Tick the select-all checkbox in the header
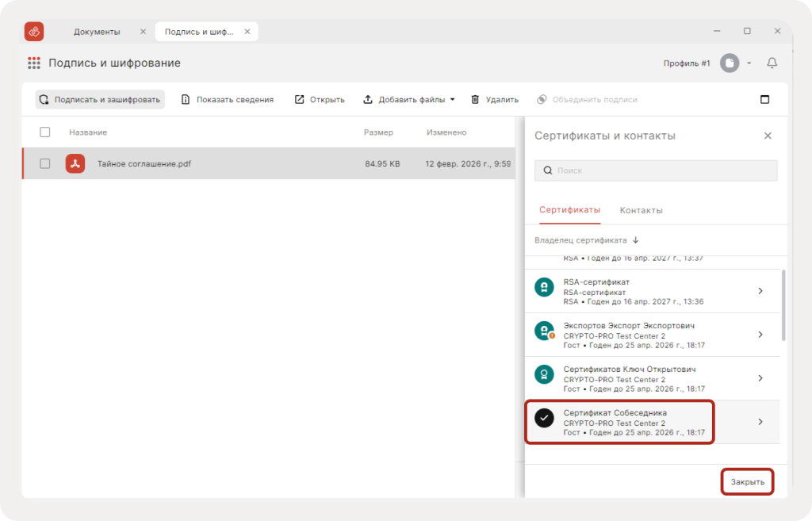 (x=45, y=132)
